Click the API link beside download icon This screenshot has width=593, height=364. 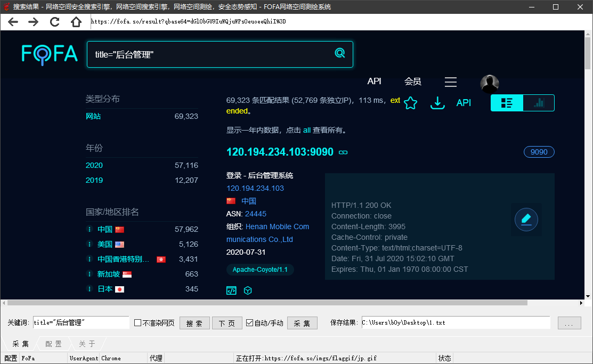(464, 103)
